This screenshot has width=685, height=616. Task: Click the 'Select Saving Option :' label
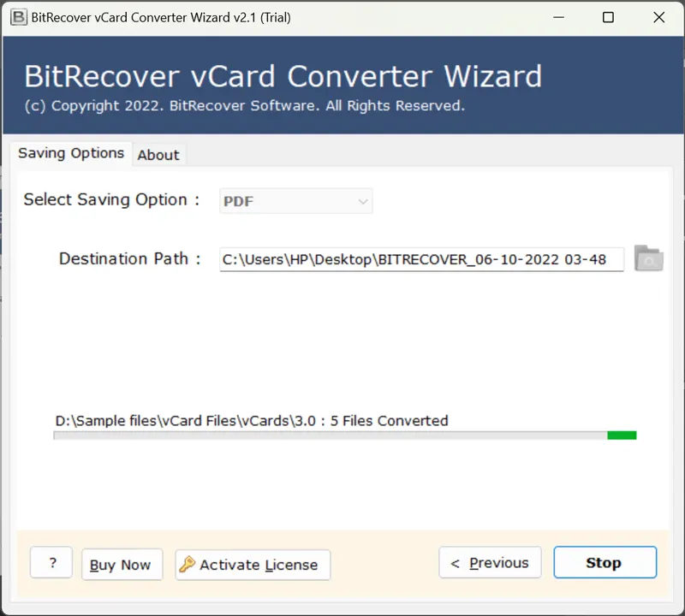click(x=111, y=199)
